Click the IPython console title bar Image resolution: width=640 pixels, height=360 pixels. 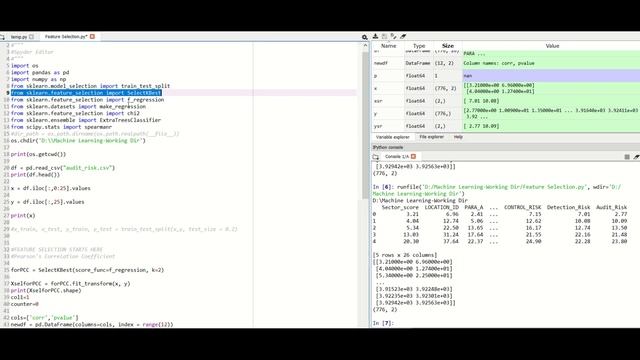506,147
